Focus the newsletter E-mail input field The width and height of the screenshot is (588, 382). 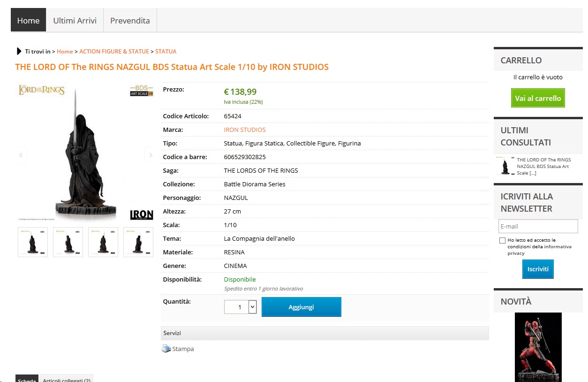(x=538, y=226)
